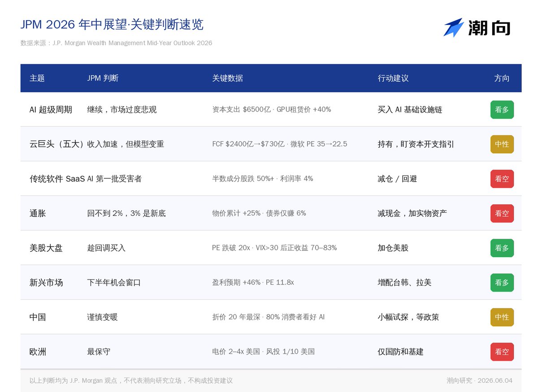Click 收入加速，但模型变重 judgment cell
The height and width of the screenshot is (392, 538).
(x=126, y=144)
